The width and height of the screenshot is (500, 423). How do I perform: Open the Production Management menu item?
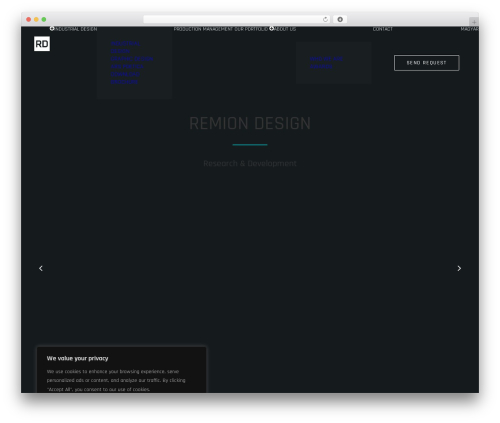pos(203,29)
